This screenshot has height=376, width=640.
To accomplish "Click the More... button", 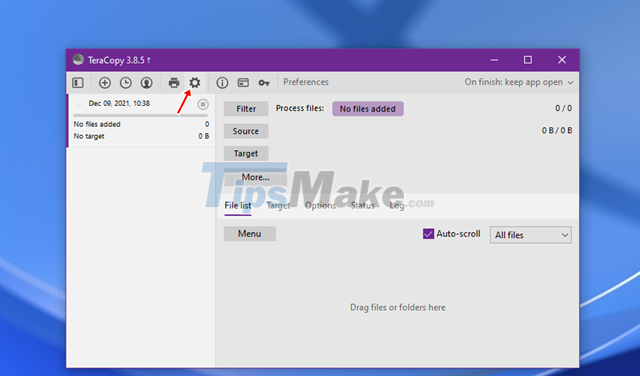I will (255, 177).
